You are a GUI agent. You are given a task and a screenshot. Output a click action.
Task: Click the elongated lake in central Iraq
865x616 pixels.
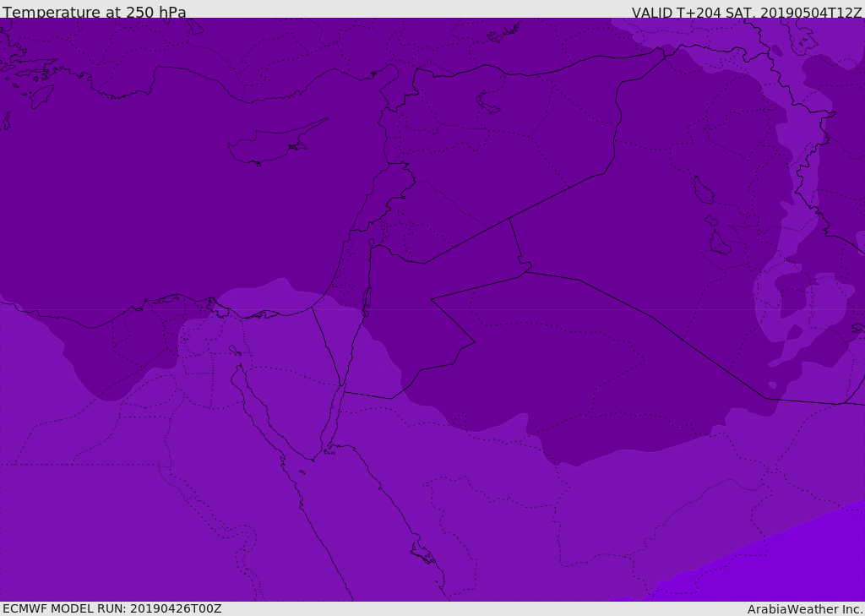pos(702,190)
